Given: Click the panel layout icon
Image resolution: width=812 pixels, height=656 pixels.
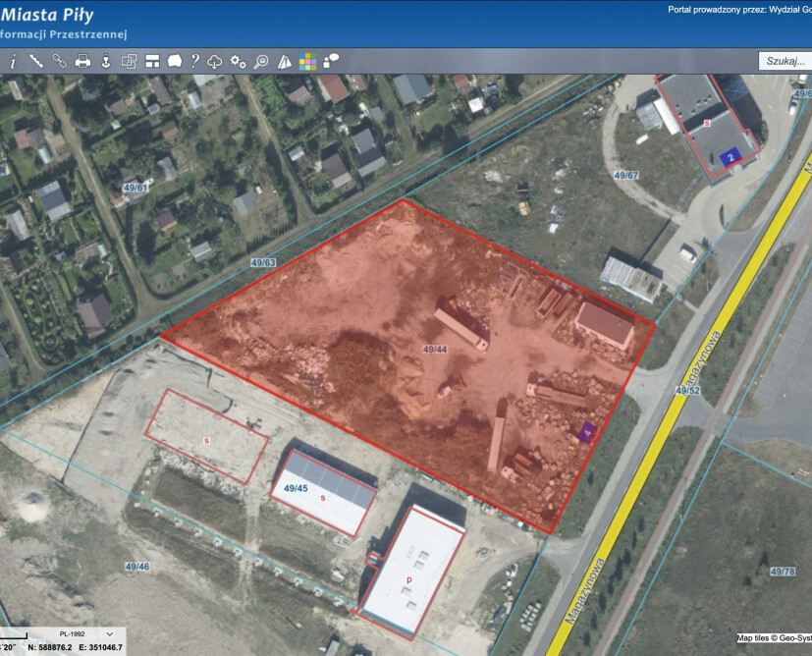Looking at the screenshot, I should pos(152,61).
